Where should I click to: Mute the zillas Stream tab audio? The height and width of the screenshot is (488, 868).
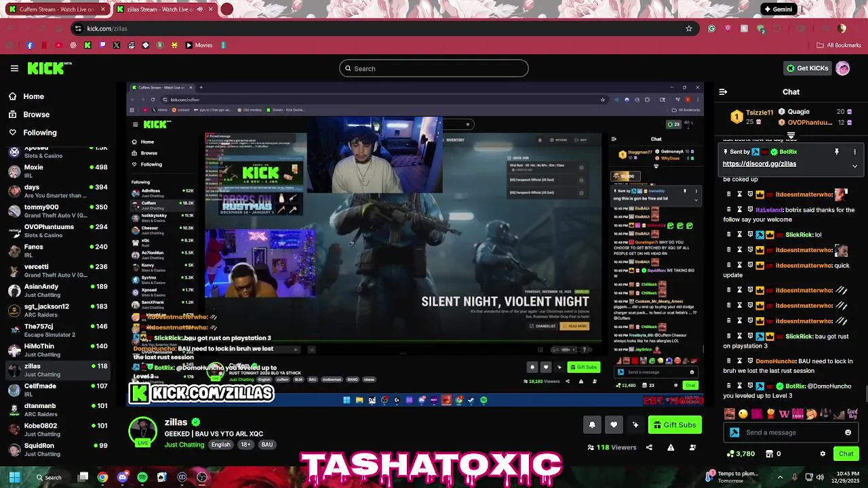coord(199,9)
